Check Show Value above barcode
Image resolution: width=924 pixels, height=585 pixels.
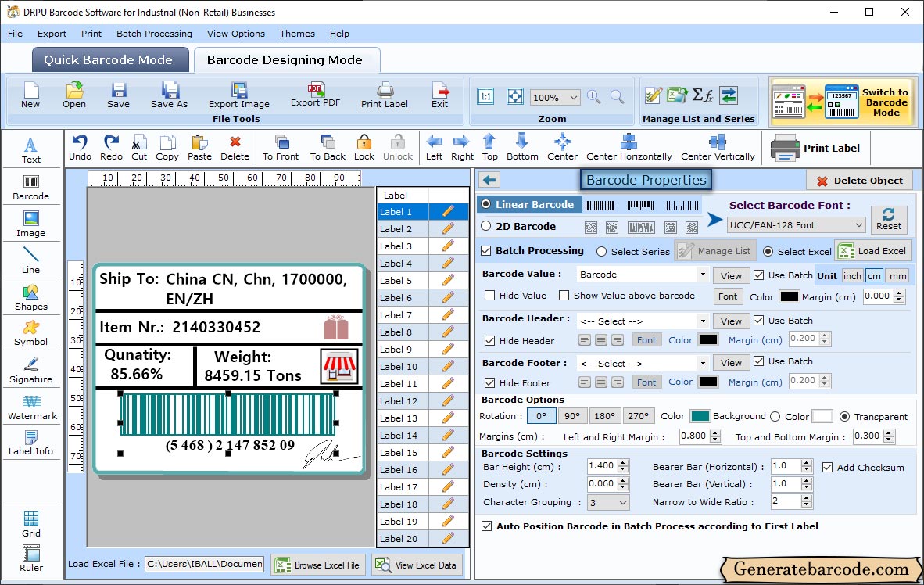pos(564,296)
